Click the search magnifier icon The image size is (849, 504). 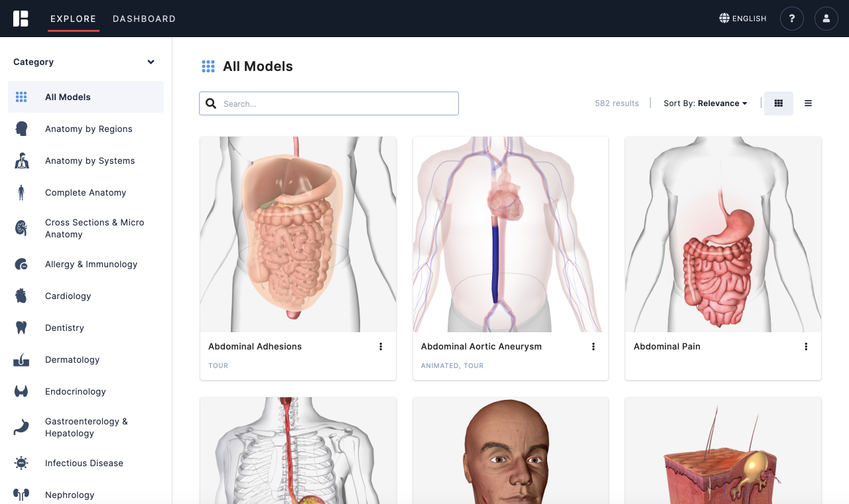click(x=211, y=103)
